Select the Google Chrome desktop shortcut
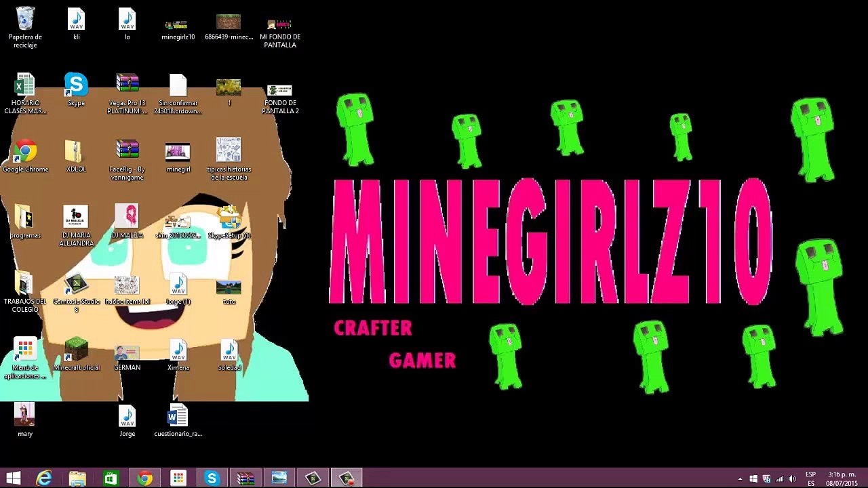 [x=26, y=156]
